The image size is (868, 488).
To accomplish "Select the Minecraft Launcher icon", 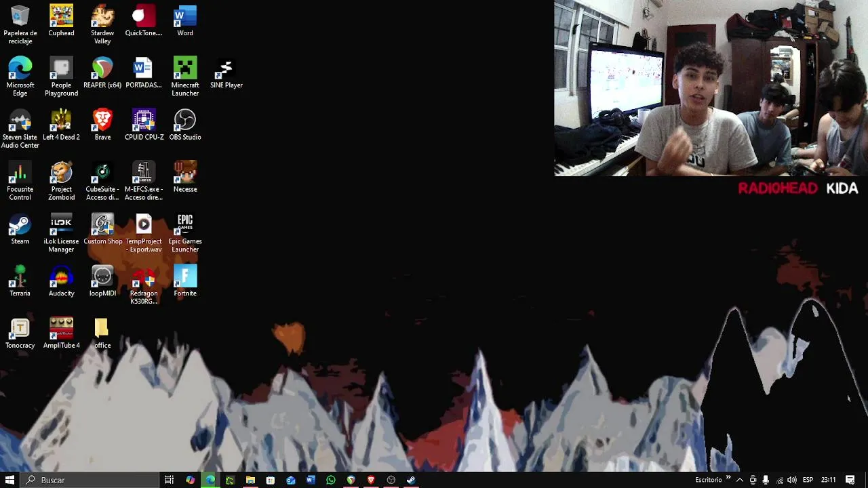I will coord(185,77).
